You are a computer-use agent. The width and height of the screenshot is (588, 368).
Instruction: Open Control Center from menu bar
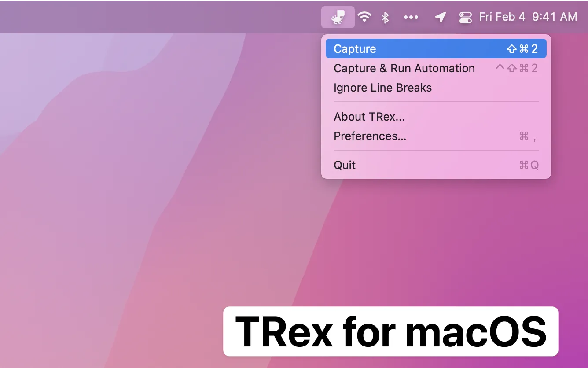(x=465, y=17)
